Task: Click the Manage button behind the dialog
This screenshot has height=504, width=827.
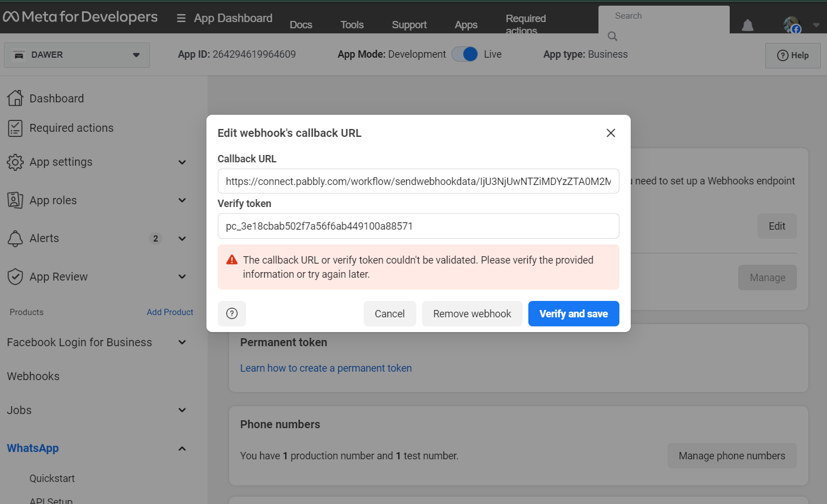Action: pyautogui.click(x=768, y=278)
